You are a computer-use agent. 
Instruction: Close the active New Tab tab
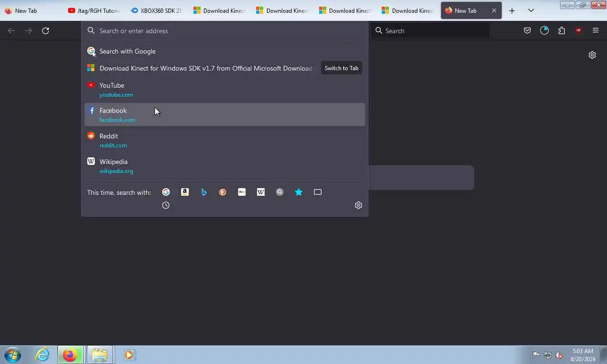point(494,10)
